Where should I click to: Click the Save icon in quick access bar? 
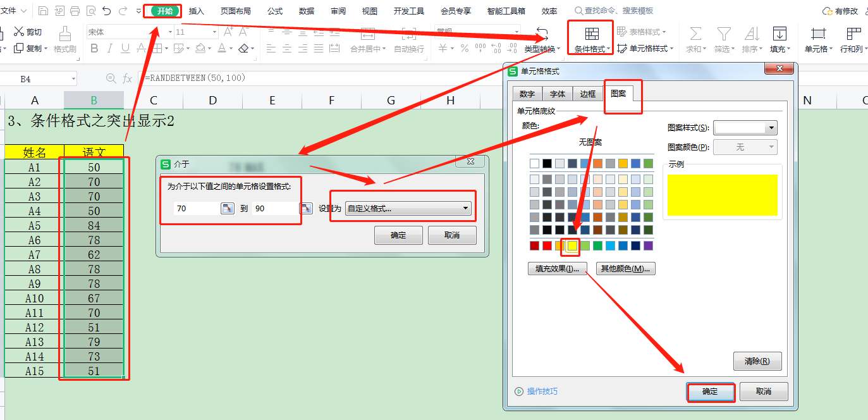tap(43, 11)
